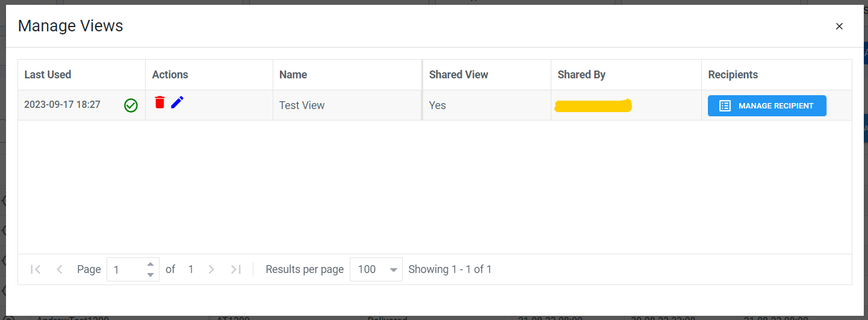Click the page number input field
This screenshot has width=868, height=320.
coord(126,269)
